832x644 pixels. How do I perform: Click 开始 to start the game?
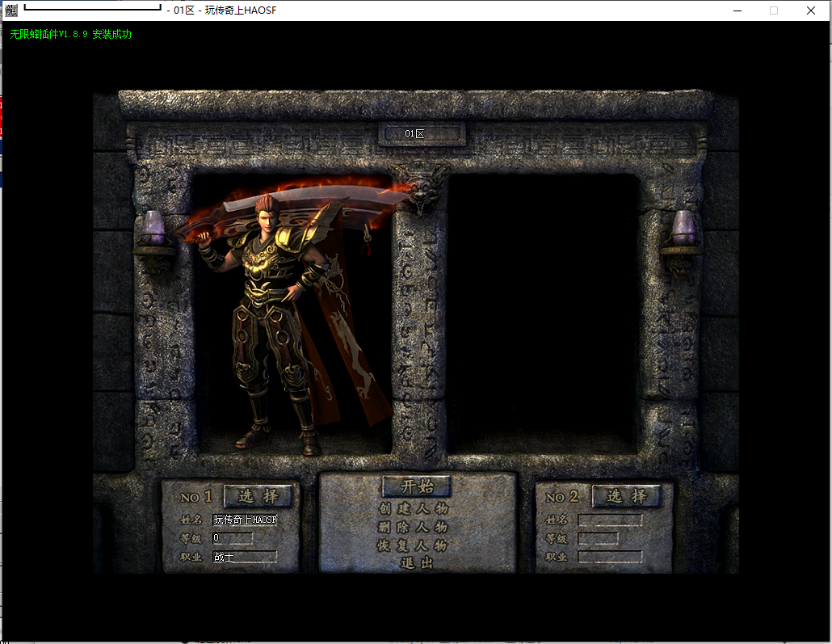[x=417, y=486]
